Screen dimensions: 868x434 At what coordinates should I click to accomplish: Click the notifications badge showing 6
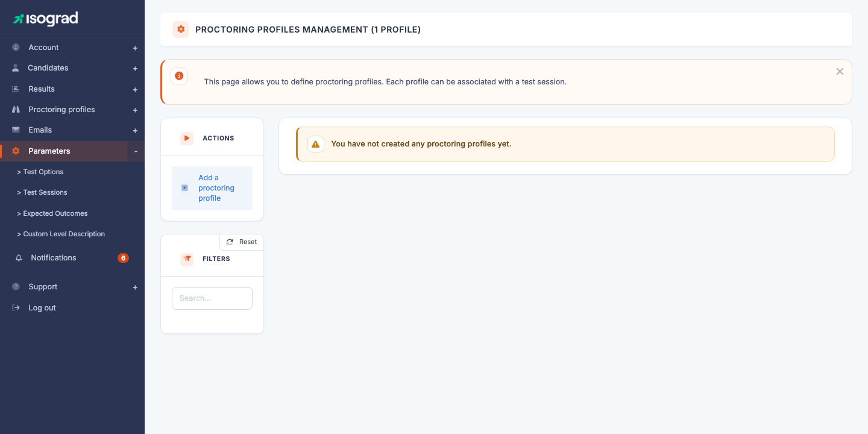(x=123, y=258)
